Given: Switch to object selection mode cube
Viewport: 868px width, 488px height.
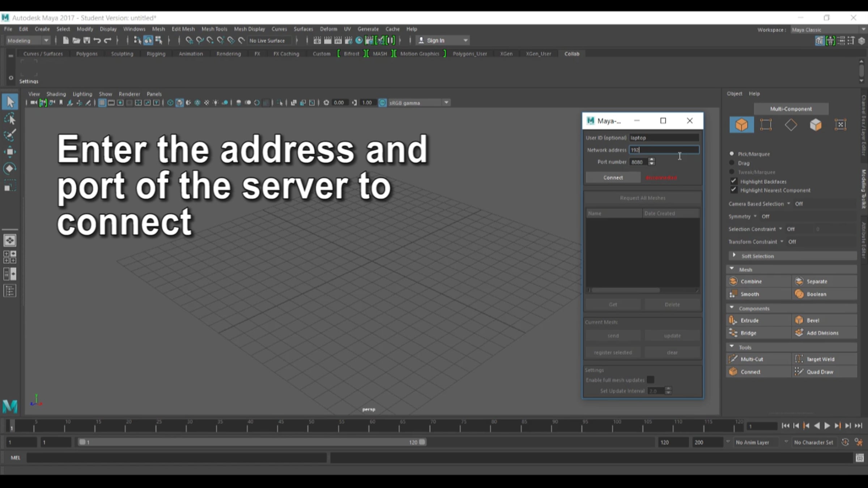Looking at the screenshot, I should 741,125.
